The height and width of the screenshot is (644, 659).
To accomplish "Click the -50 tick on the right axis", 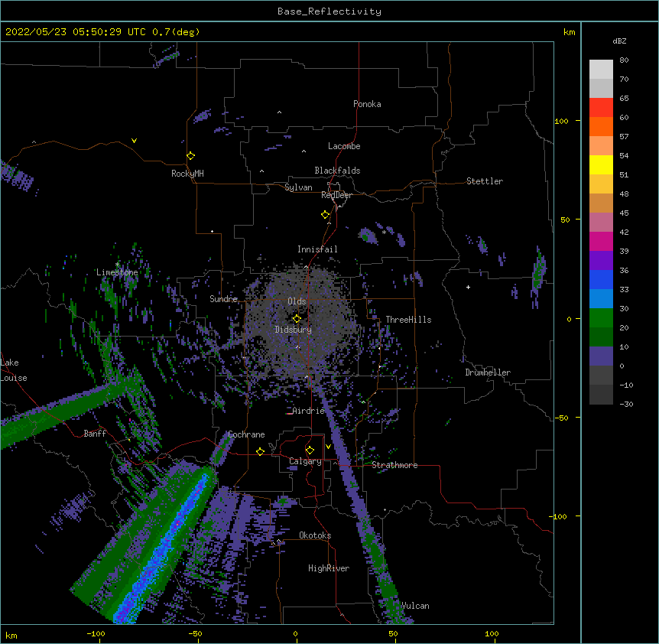I will tap(561, 418).
